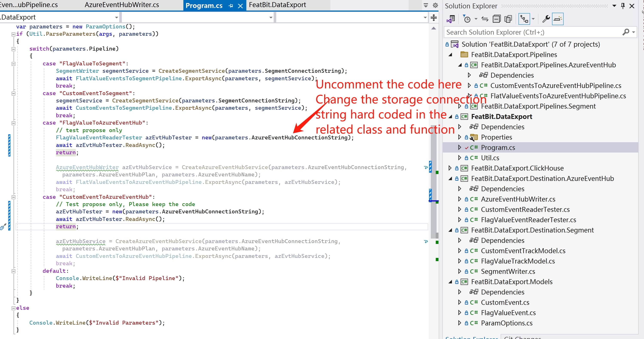Click Pending Changes Filter clock icon
Image resolution: width=644 pixels, height=339 pixels.
point(467,19)
